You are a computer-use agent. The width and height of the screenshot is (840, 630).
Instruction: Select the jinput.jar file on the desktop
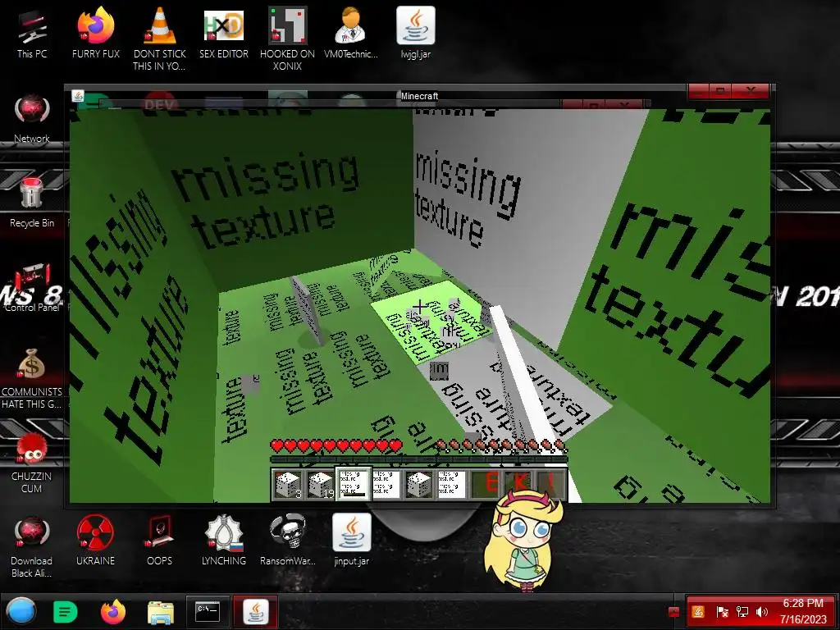point(351,541)
